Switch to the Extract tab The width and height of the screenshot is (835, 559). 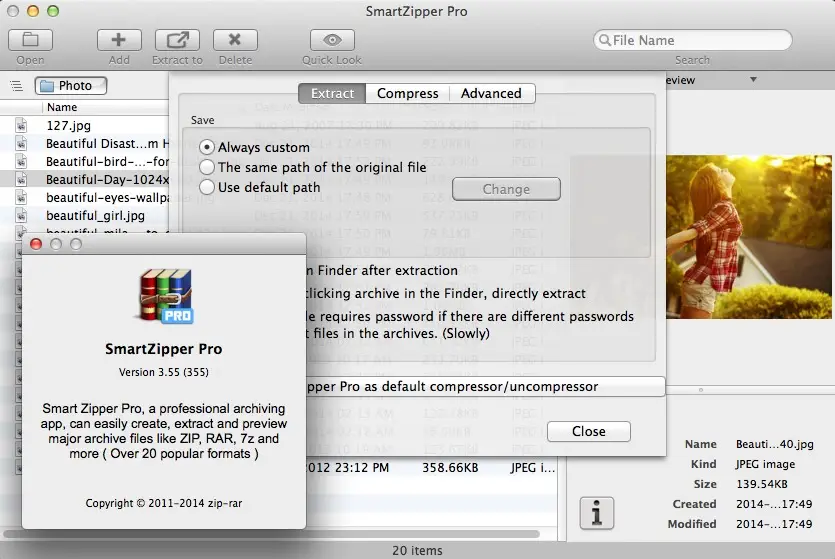coord(332,94)
